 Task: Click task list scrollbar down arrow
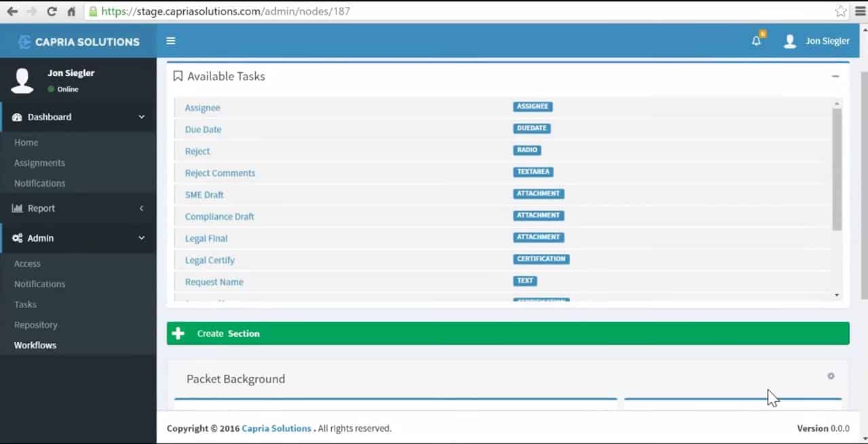tap(837, 295)
